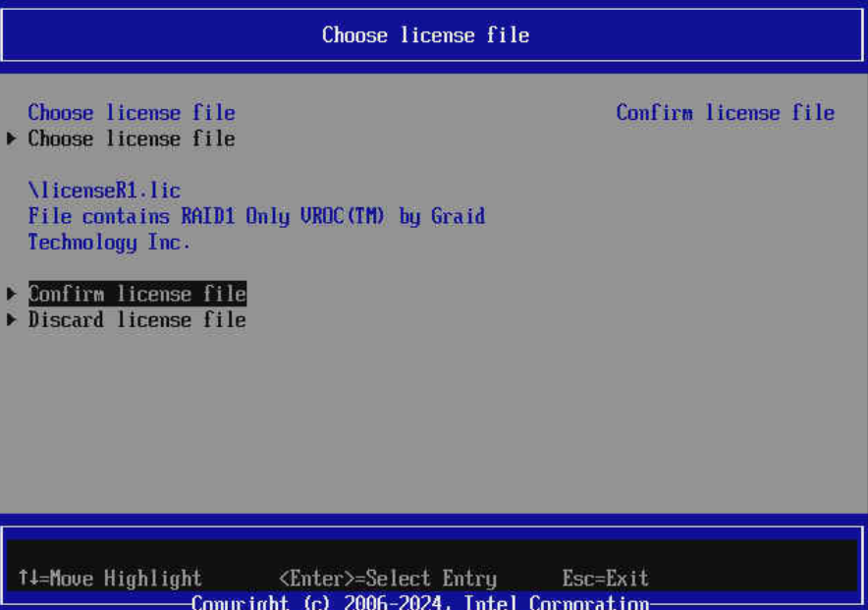Click the 'Move Highlight' key hint
868x610 pixels.
110,579
